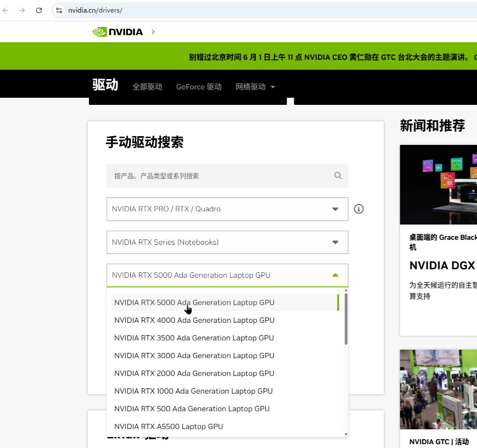Screen dimensions: 477x448
Task: Open the GTC event crowd thumbnail
Action: pyautogui.click(x=439, y=390)
